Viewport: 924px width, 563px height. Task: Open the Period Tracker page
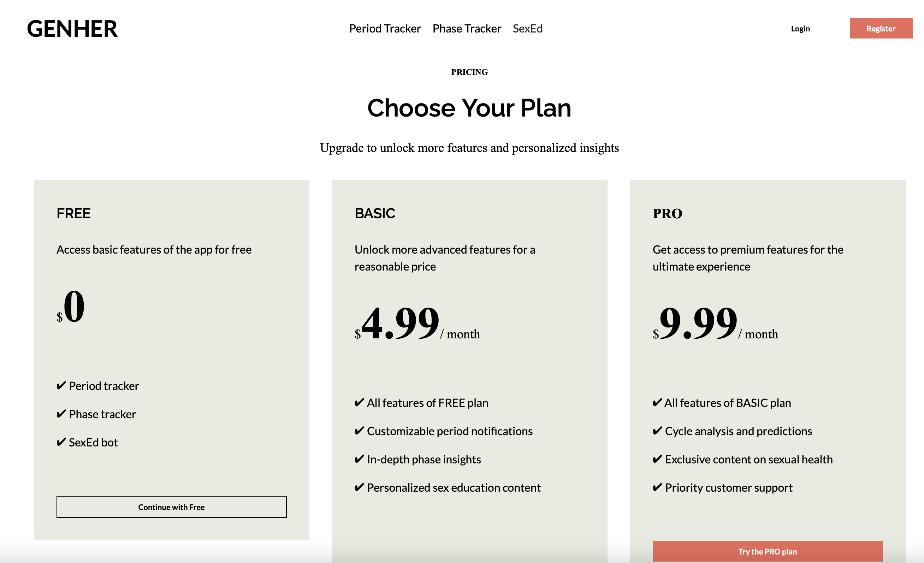[385, 29]
